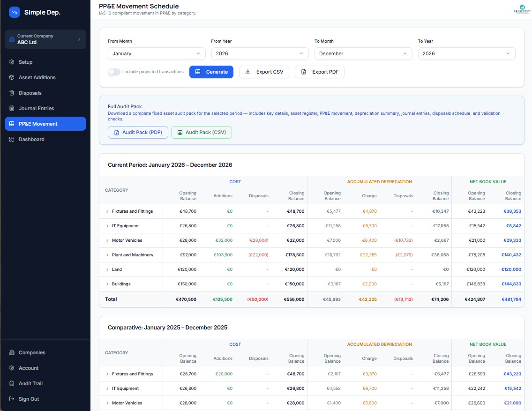Export schedule as PDF

coord(320,72)
